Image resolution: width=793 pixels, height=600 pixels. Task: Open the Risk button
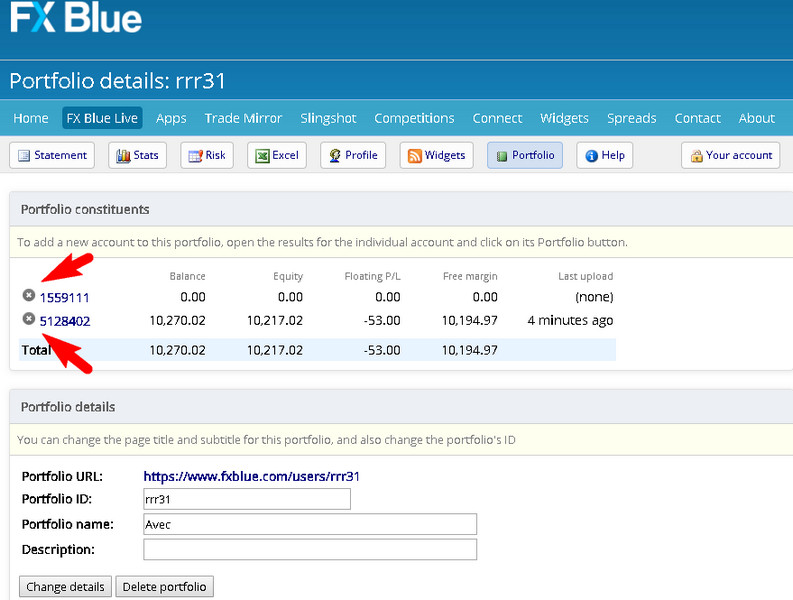[207, 155]
